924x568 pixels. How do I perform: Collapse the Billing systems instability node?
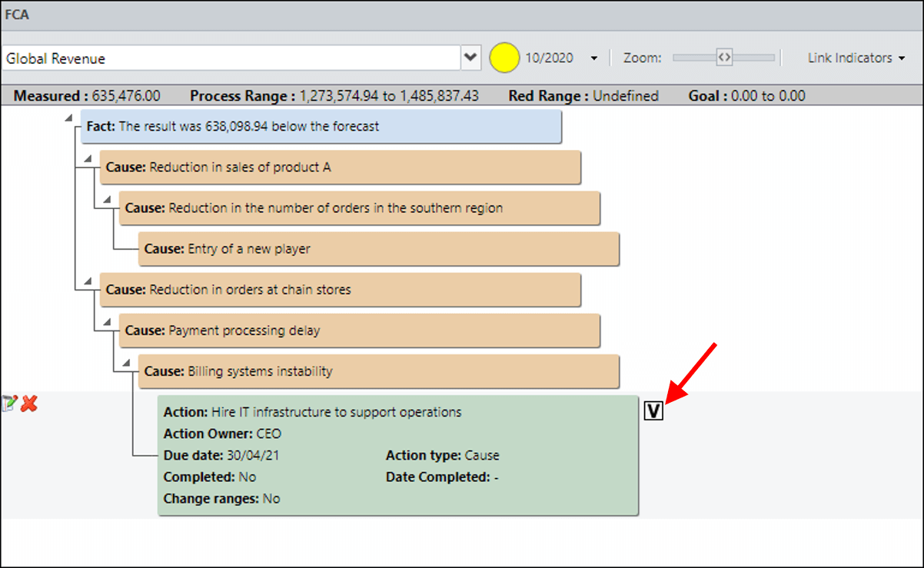click(125, 363)
